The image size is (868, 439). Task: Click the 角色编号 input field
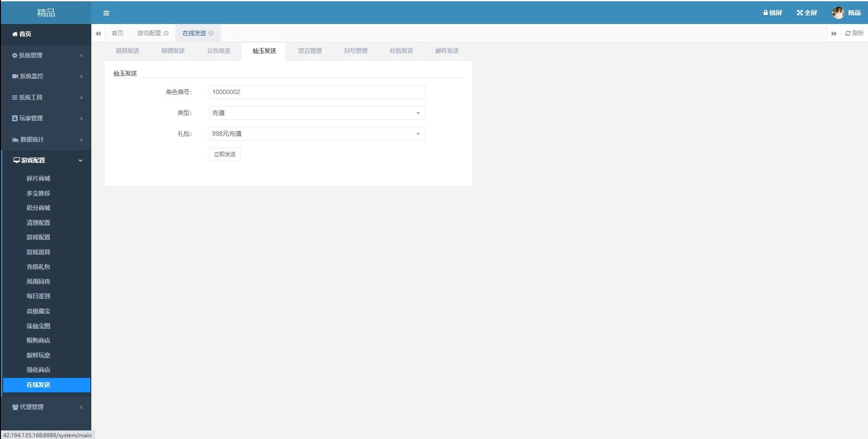(316, 92)
